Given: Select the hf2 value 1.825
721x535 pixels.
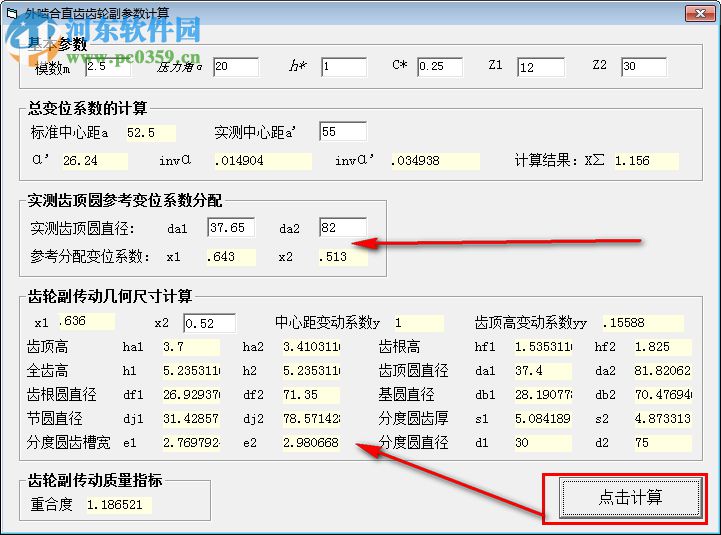Looking at the screenshot, I should coord(663,347).
